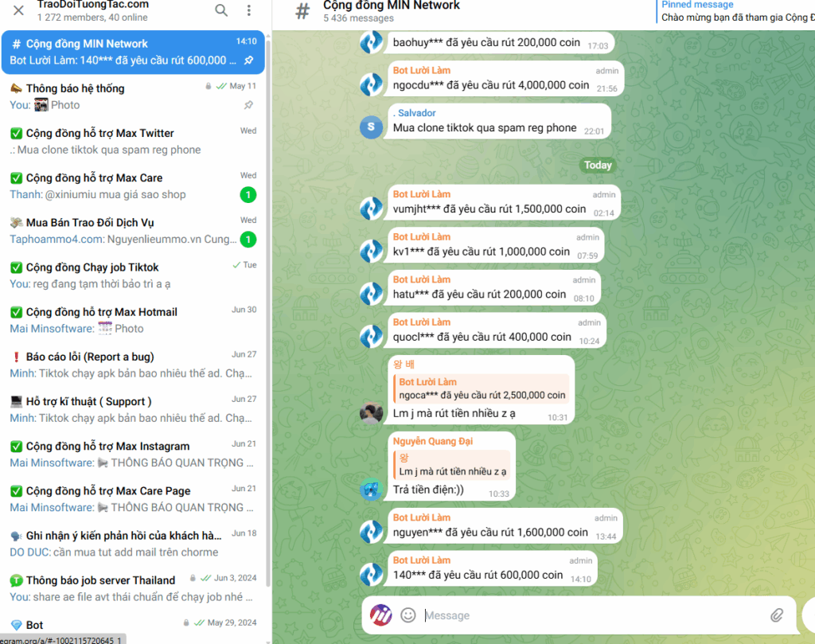Open search in the TraoDoiTuongTac.com group
The height and width of the screenshot is (644, 815).
click(221, 10)
